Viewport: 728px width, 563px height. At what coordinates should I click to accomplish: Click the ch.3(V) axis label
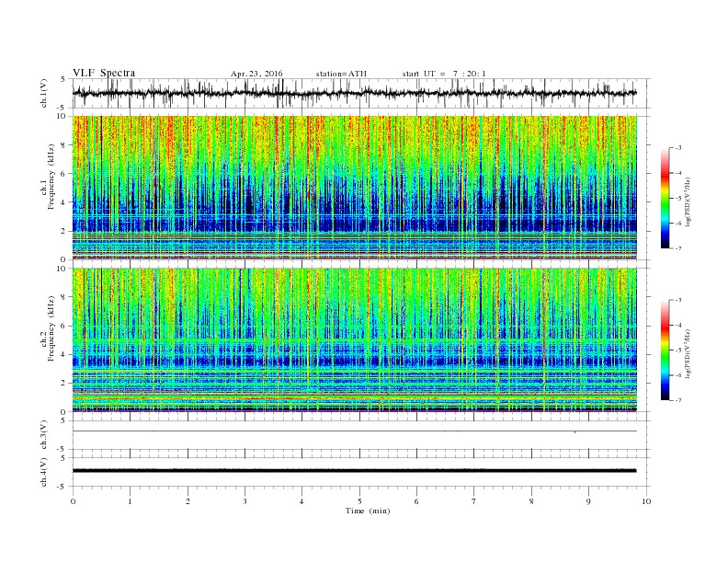point(44,435)
